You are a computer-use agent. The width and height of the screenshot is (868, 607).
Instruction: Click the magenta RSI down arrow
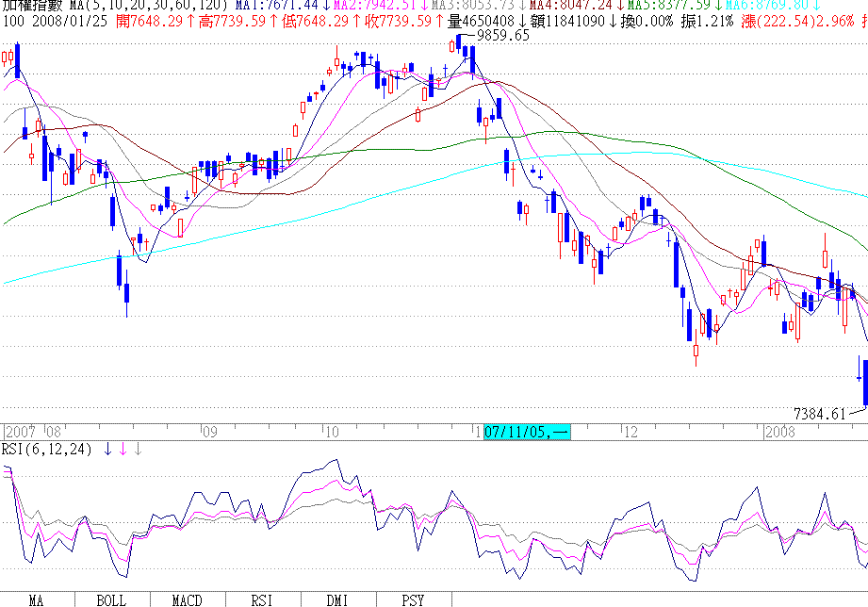tap(123, 450)
